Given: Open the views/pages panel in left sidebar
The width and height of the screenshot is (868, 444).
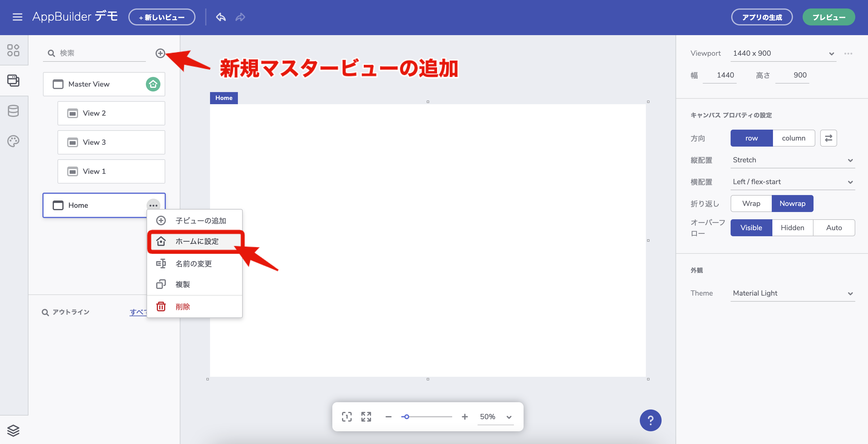Looking at the screenshot, I should point(14,81).
